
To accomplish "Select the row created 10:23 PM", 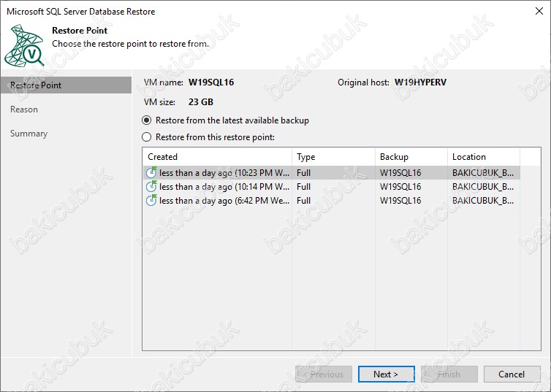I will tap(331, 173).
